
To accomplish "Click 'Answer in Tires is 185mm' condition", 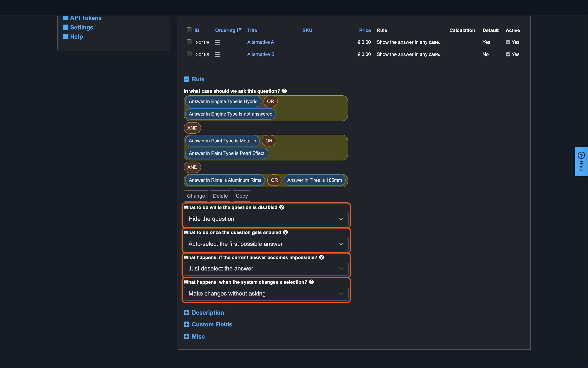I will [x=314, y=180].
